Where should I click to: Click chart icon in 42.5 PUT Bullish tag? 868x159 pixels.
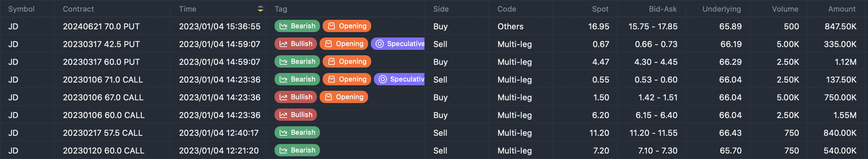click(x=283, y=44)
